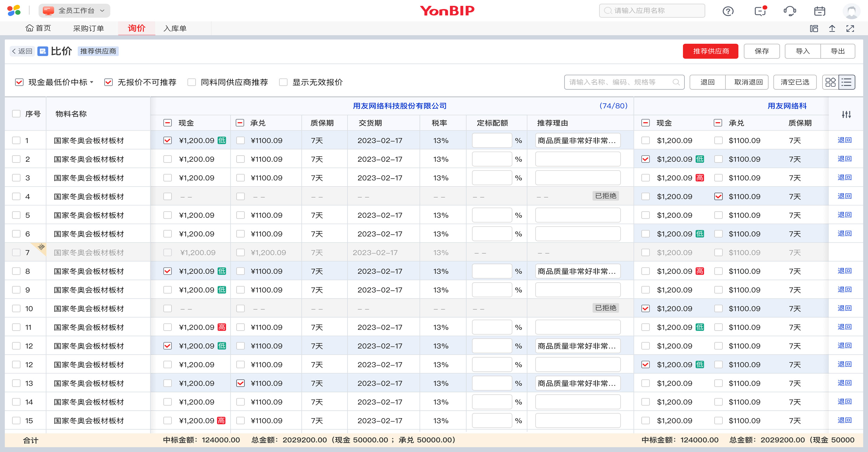Expand 现金最低价中标 dropdown arrow
868x452 pixels.
pyautogui.click(x=92, y=82)
